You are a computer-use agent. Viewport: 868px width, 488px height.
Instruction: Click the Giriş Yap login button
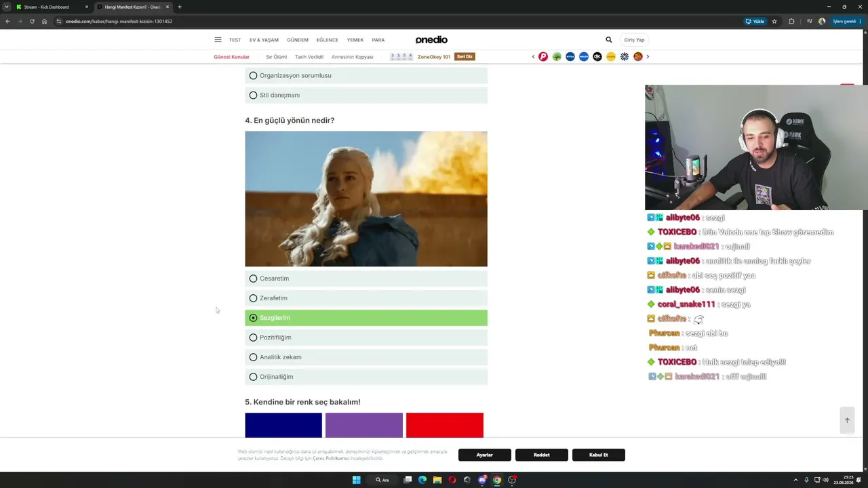coord(634,40)
